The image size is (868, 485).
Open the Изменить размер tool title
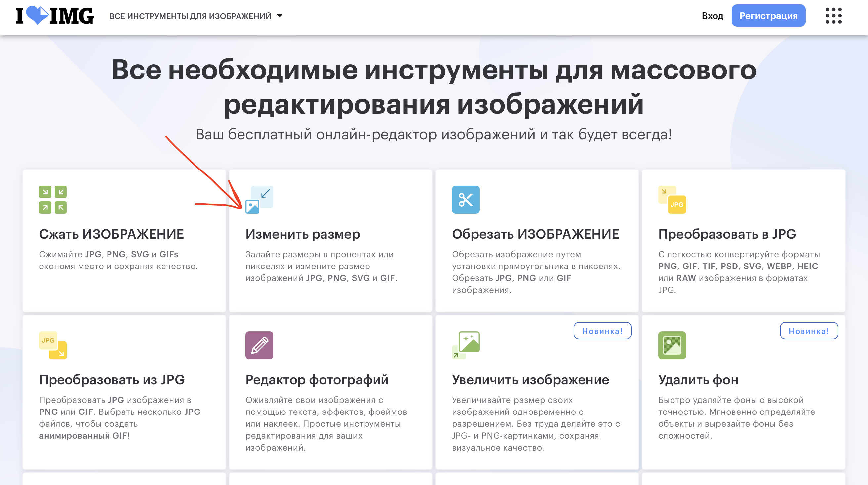click(303, 234)
